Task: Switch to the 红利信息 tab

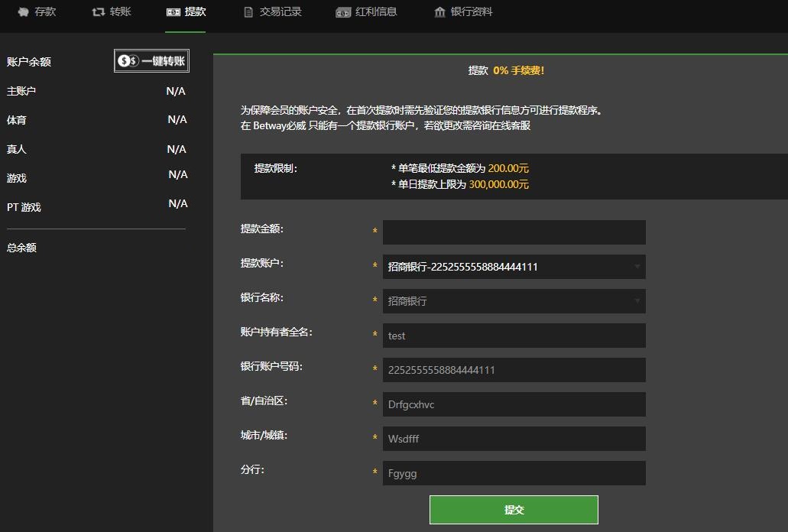Action: (367, 11)
